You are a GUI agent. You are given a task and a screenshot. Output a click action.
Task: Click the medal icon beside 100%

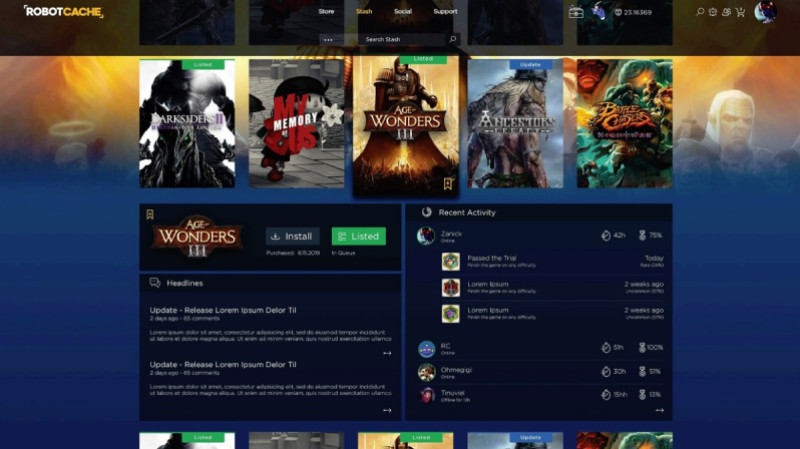point(642,347)
